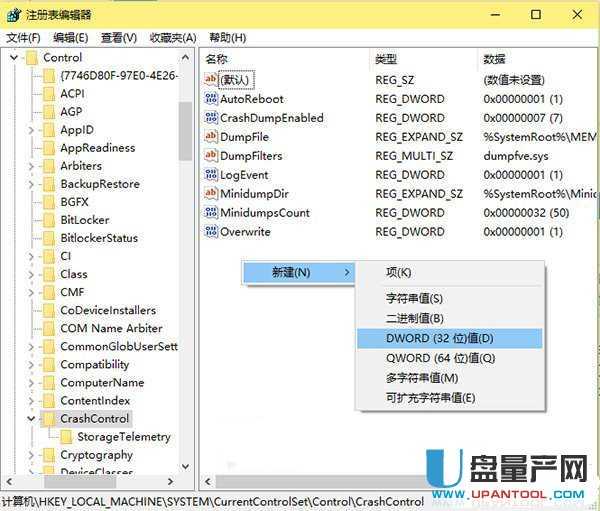Screen dimensions: 600x511
Task: Select 字符串值(S) in the new submenu
Action: click(414, 298)
